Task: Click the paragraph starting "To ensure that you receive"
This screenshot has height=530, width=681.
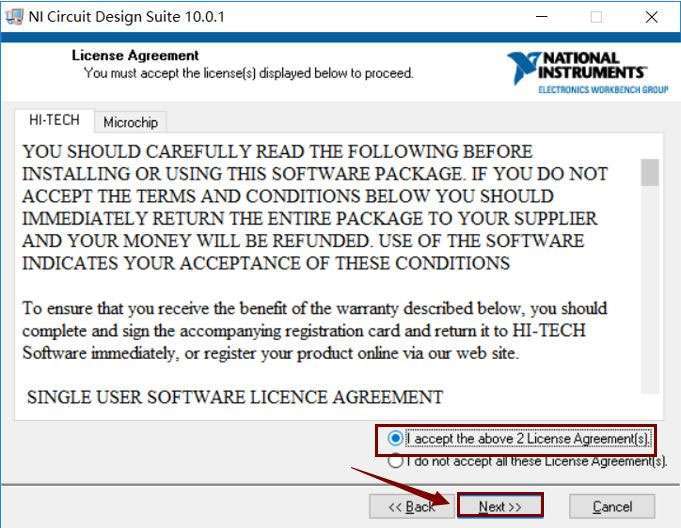Action: [x=315, y=331]
